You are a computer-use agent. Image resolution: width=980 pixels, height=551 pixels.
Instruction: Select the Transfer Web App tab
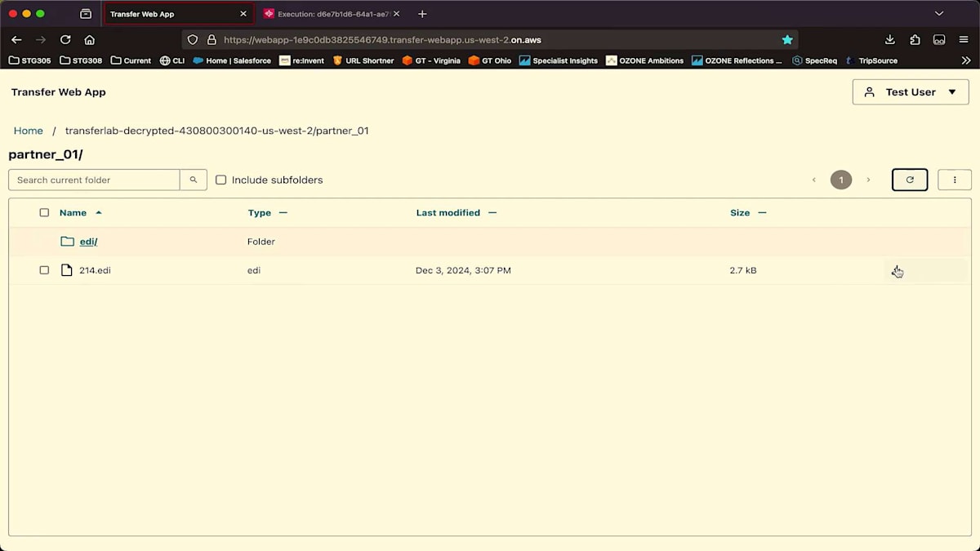178,14
